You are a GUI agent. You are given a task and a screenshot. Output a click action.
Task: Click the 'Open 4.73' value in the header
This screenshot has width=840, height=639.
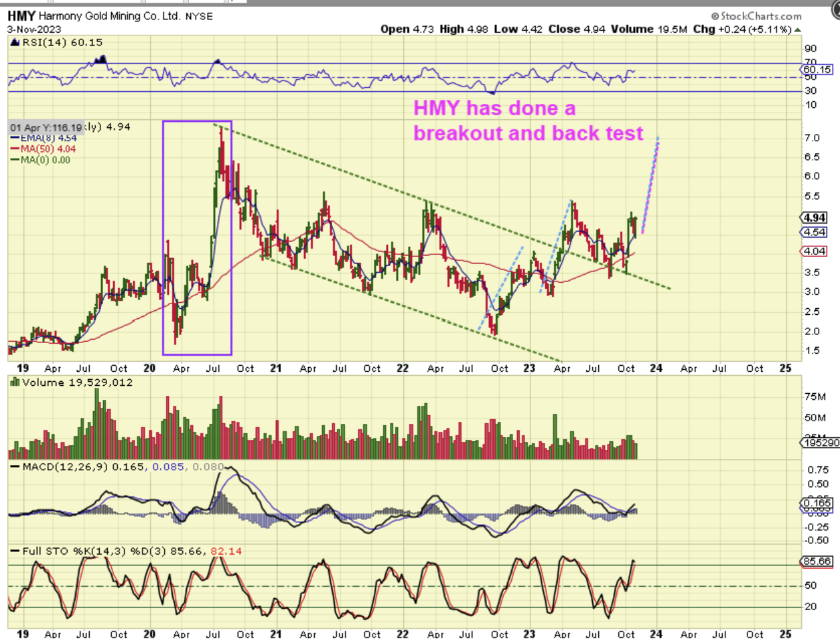point(407,29)
